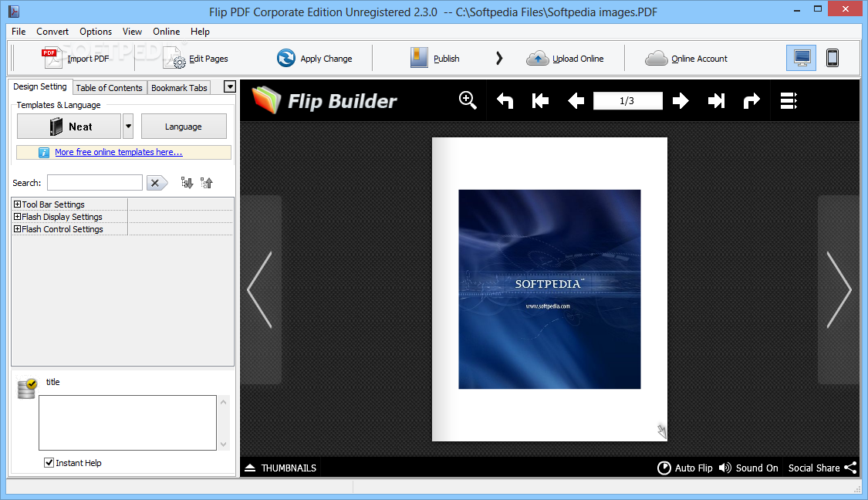
Task: Open the File menu
Action: (19, 32)
